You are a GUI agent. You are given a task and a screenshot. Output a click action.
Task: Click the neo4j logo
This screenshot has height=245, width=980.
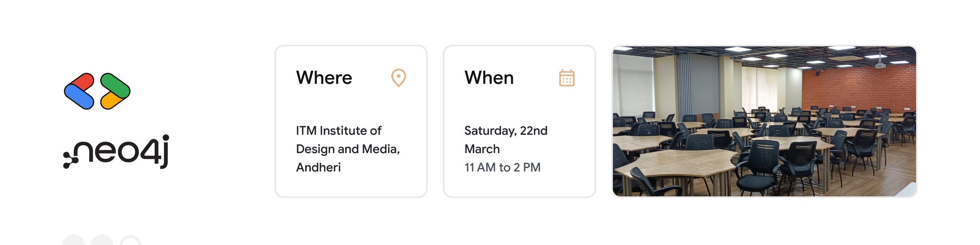[116, 152]
